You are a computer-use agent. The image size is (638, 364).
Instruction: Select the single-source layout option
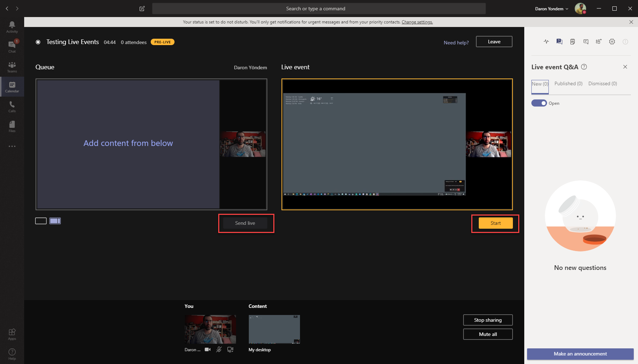coord(41,221)
